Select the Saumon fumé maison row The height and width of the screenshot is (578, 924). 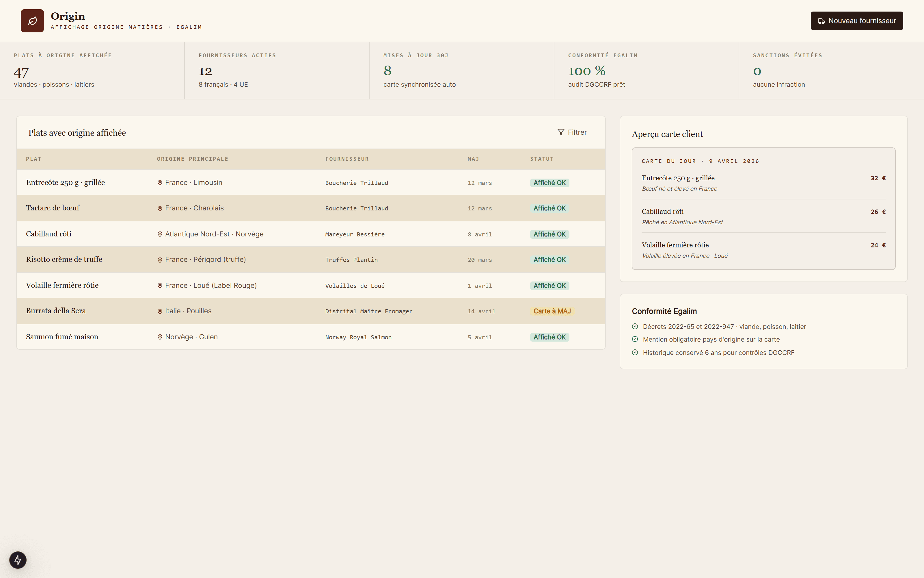pyautogui.click(x=311, y=337)
